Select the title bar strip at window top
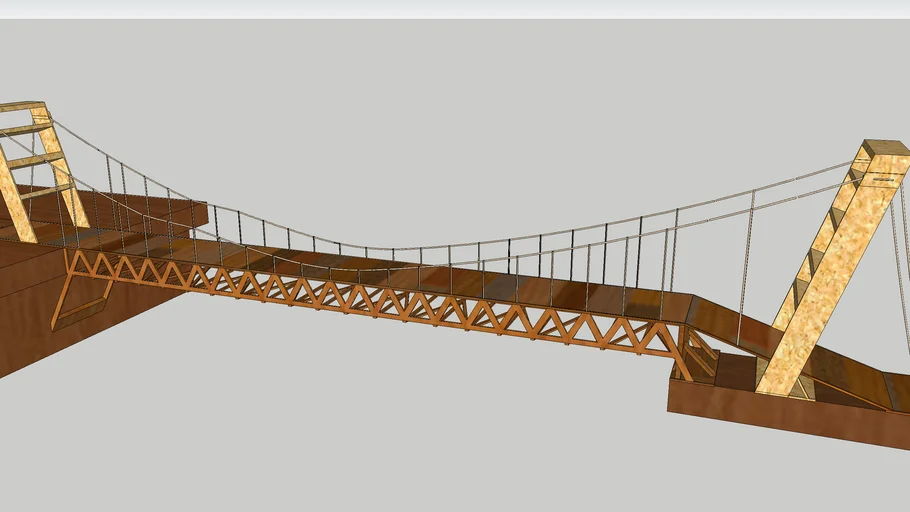This screenshot has width=910, height=512. click(455, 9)
